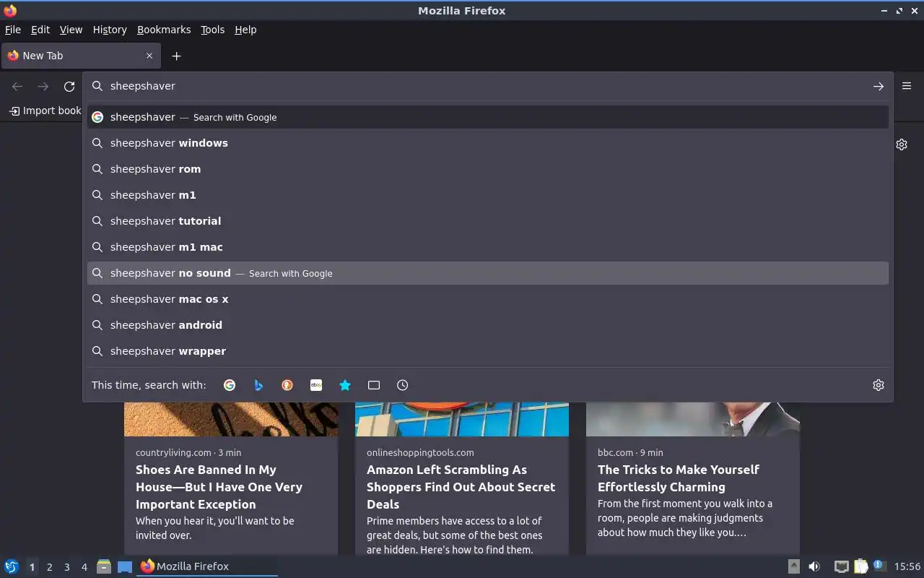
Task: Pick the 'sheepshaver m1 mac' suggestion
Action: click(488, 247)
